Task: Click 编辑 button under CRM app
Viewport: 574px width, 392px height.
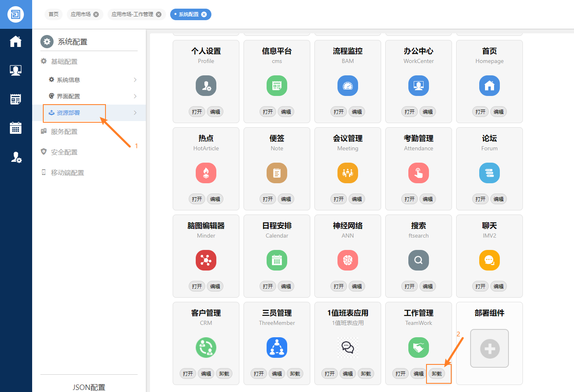Action: (x=206, y=373)
